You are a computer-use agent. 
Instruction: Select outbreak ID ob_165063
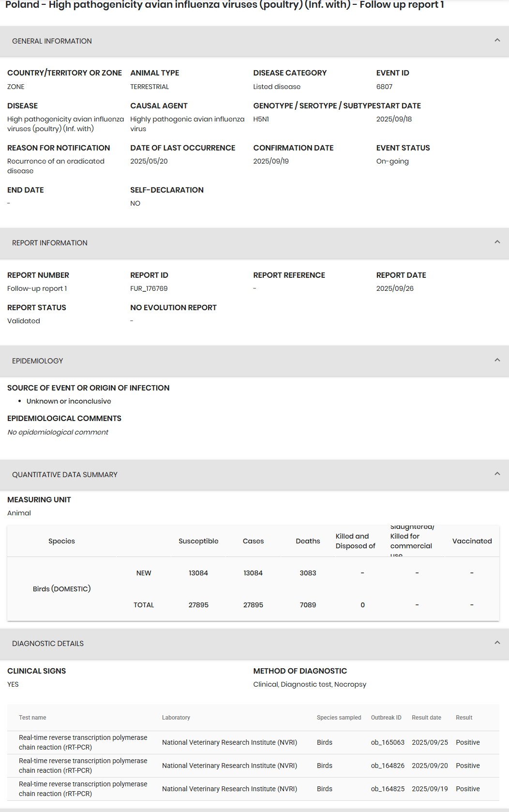pos(388,742)
